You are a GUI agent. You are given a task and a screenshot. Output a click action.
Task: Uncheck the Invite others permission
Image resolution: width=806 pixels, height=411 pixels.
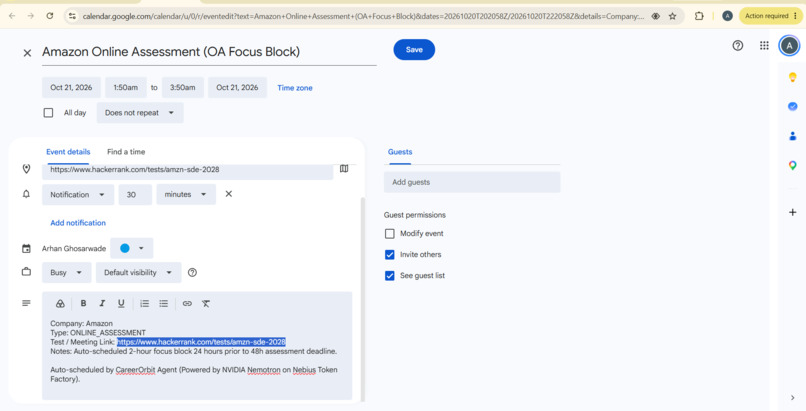390,254
